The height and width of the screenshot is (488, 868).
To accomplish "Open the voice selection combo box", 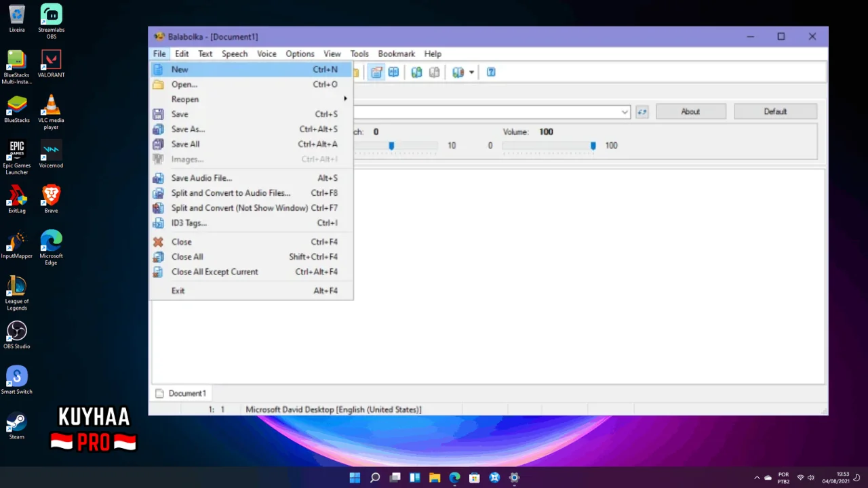I will coord(492,112).
